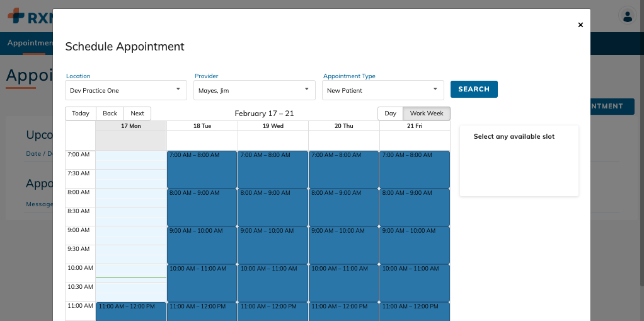Select 18 Tue column header
This screenshot has height=321, width=644.
tap(202, 125)
